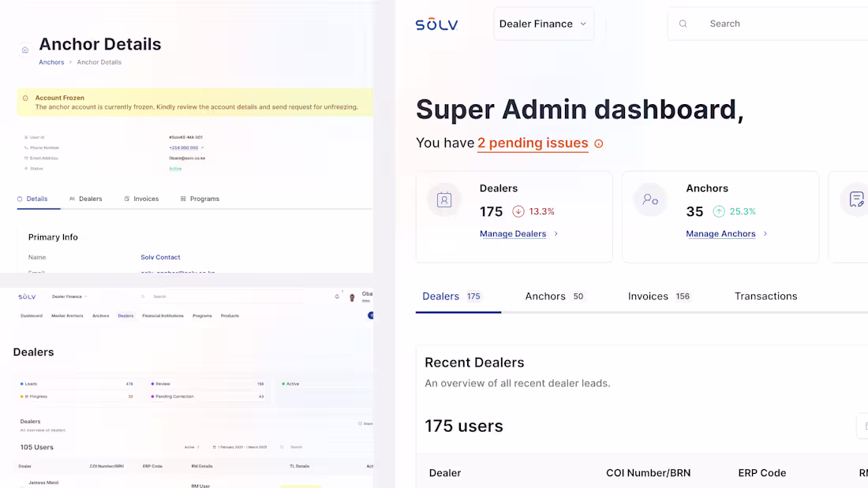The image size is (868, 488).
Task: Click the small SOLV logo in Dealers list panel
Action: [x=27, y=296]
